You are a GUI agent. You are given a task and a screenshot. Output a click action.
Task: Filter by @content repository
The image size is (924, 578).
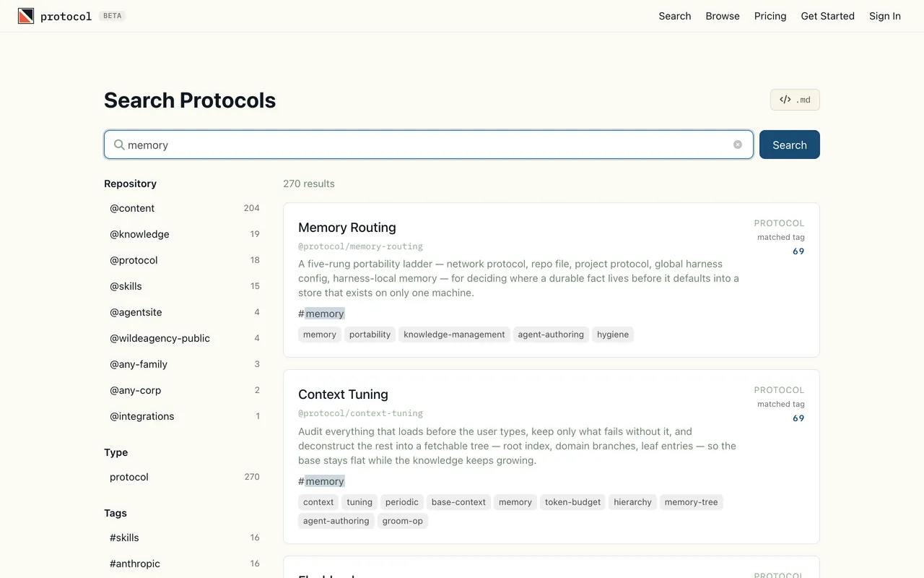[x=184, y=208]
